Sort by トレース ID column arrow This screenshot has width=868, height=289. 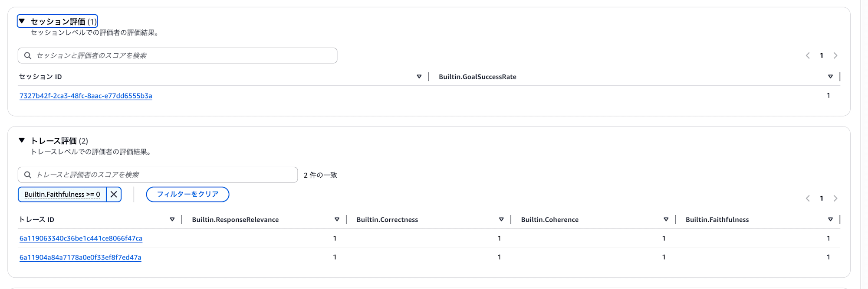[x=172, y=220]
